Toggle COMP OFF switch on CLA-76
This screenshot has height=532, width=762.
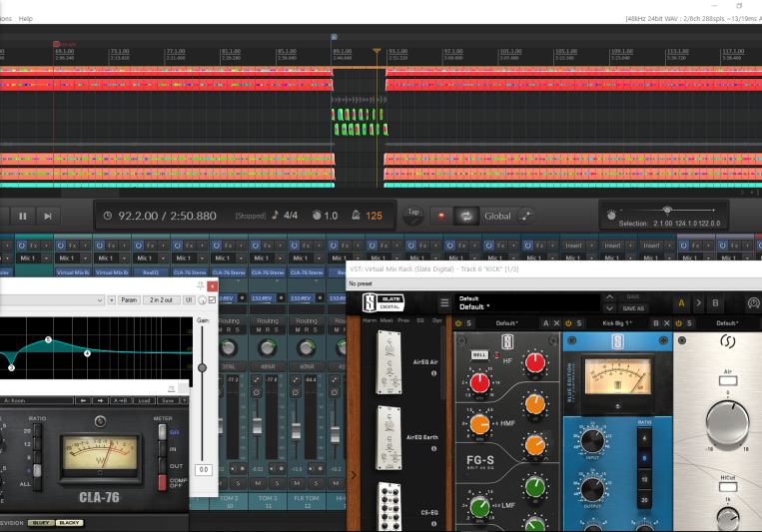pyautogui.click(x=163, y=482)
